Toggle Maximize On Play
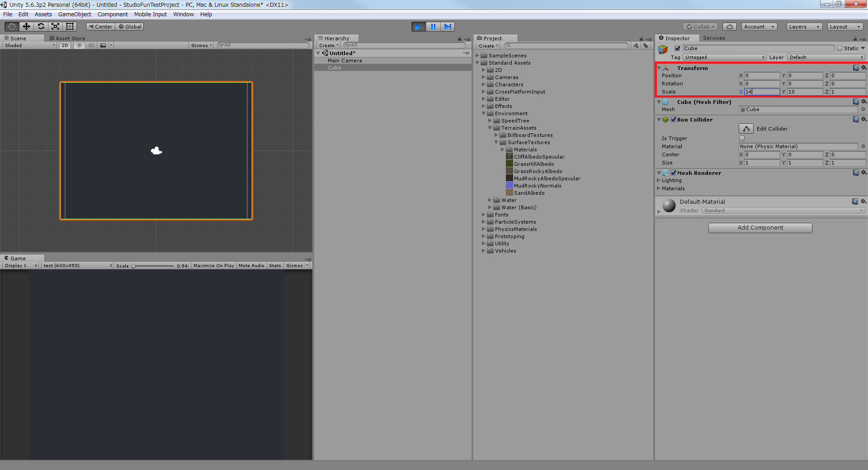 (214, 266)
